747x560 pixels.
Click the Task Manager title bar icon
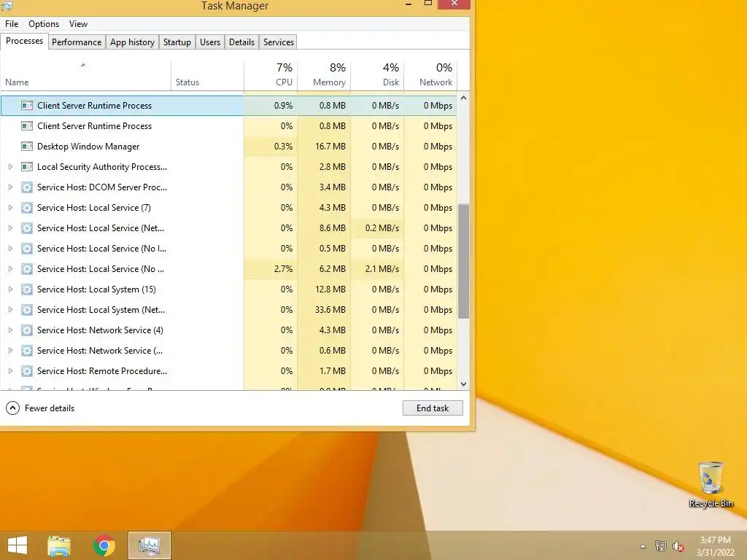(7, 5)
